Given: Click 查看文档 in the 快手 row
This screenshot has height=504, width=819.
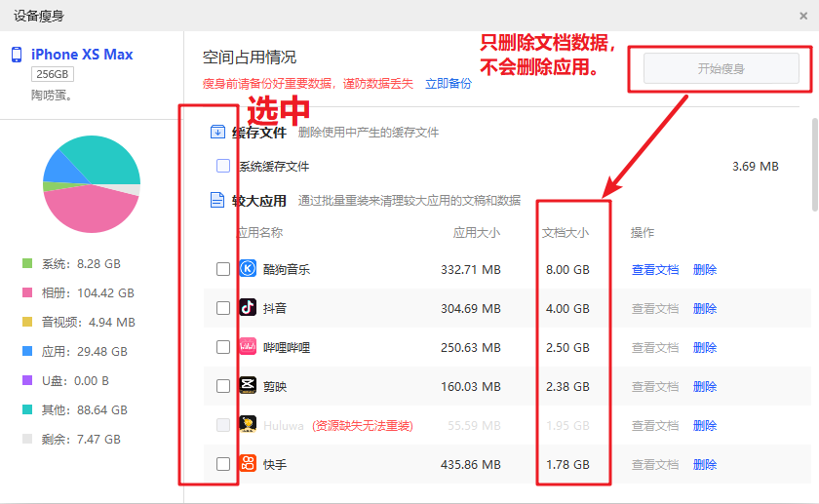Looking at the screenshot, I should (655, 464).
